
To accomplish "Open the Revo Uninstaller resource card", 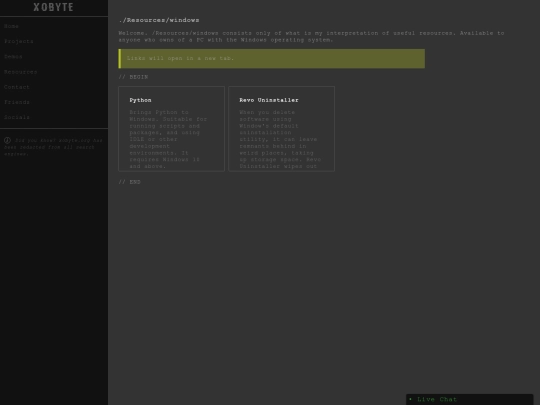I will pyautogui.click(x=281, y=129).
